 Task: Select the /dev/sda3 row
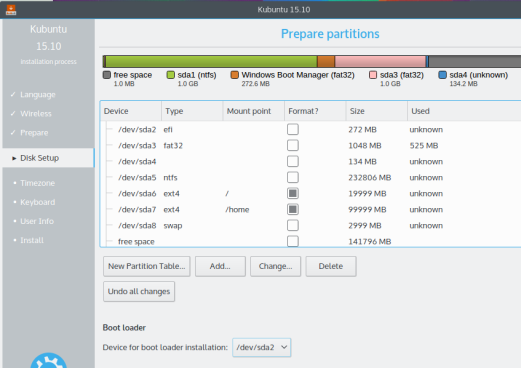coord(311,145)
